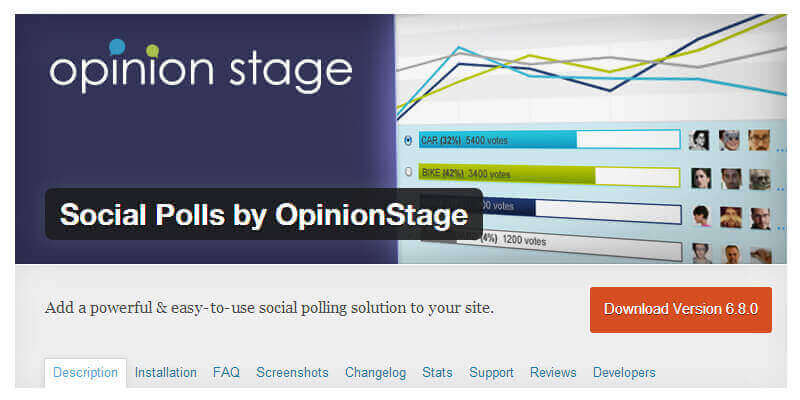Click the gray 1200 votes bar

[x=522, y=241]
